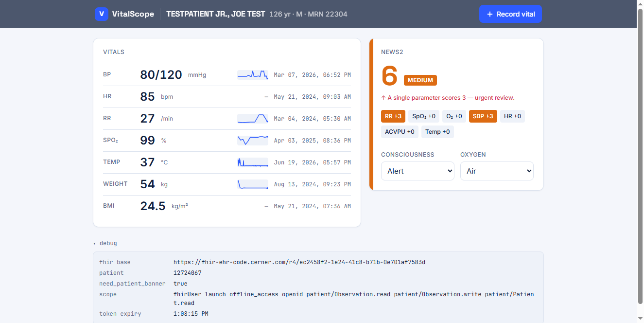Screen dimensions: 644x323
Task: Click the scope value text
Action: (x=354, y=299)
